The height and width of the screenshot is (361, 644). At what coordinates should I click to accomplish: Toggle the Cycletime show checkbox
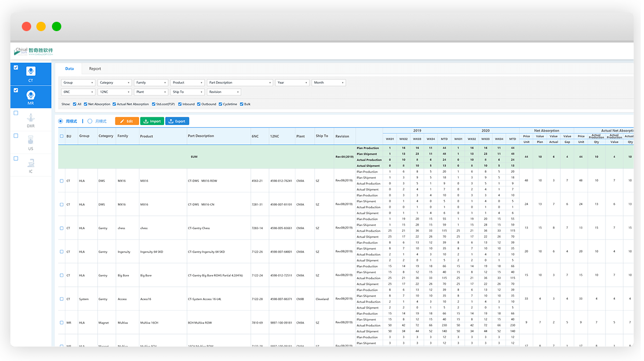pos(220,104)
